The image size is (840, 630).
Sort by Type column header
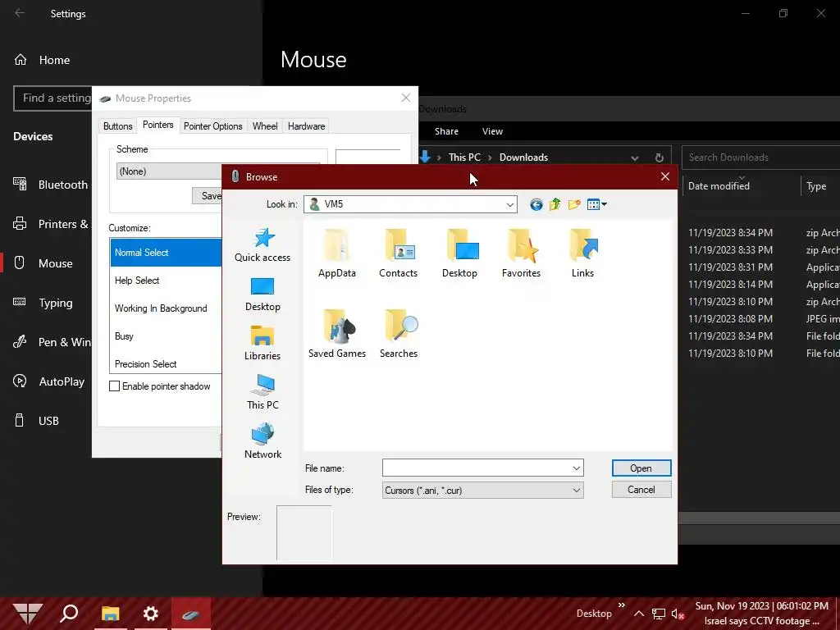[816, 186]
